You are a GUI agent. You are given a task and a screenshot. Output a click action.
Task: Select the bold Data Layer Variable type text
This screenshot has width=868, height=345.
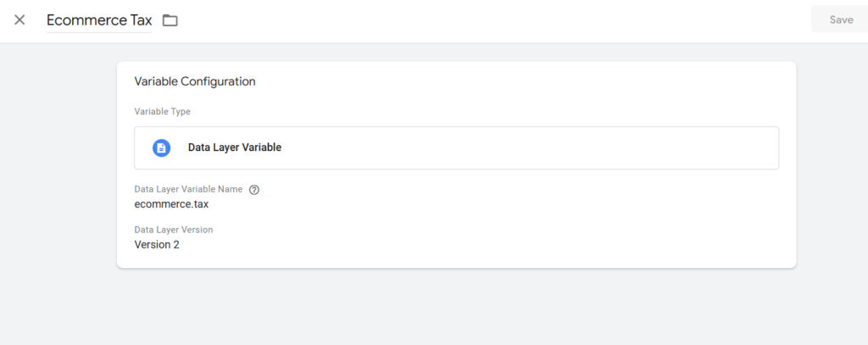pyautogui.click(x=235, y=147)
